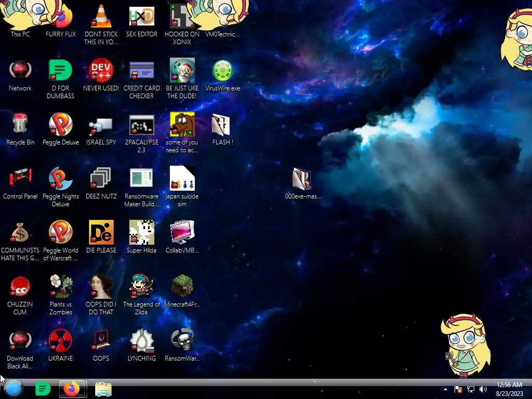Open the green notes app in taskbar
532x399 pixels.
click(x=43, y=389)
